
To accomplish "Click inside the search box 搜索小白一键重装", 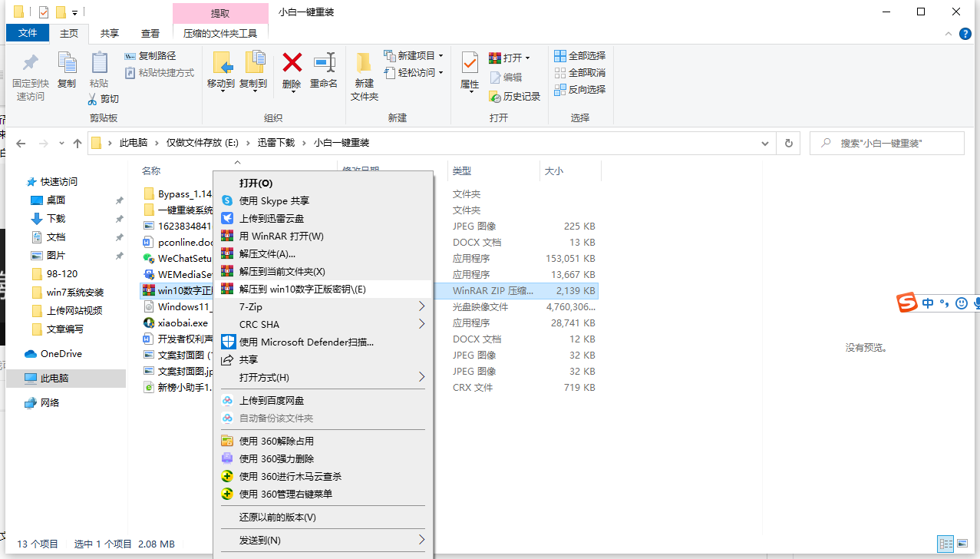I will tap(886, 143).
